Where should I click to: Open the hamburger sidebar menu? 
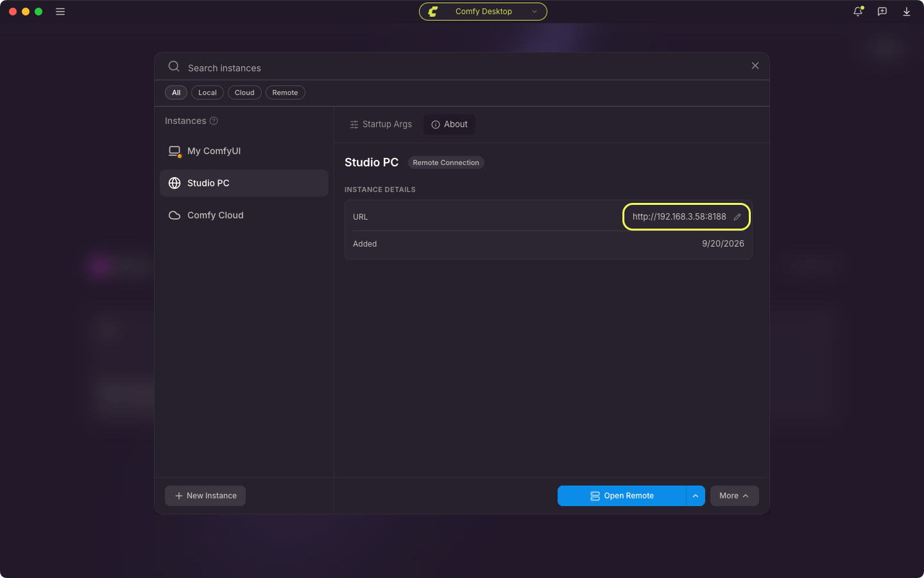(x=60, y=12)
